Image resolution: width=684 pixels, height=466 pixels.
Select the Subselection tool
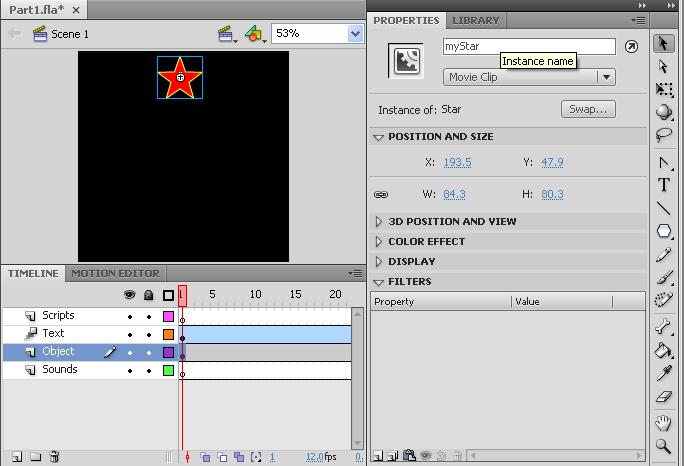663,66
